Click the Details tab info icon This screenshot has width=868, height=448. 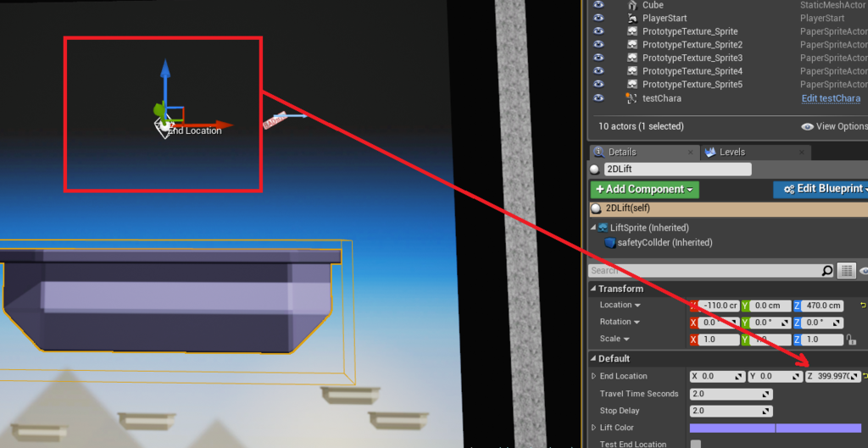(598, 152)
